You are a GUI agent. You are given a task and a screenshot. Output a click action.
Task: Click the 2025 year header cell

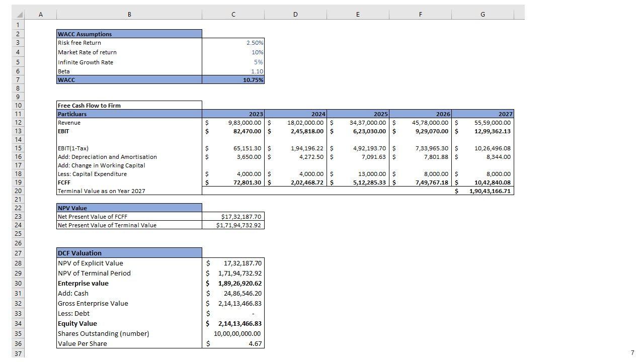tap(358, 114)
